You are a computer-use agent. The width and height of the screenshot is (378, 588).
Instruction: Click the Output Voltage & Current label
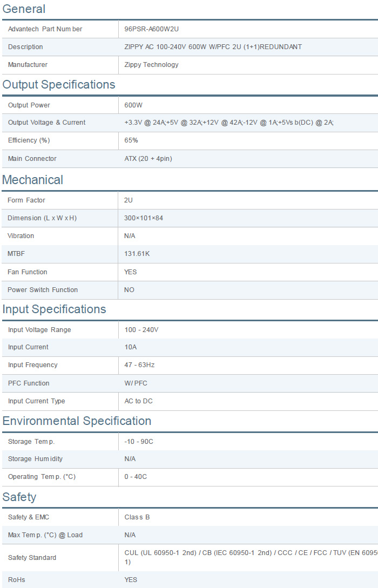click(46, 123)
